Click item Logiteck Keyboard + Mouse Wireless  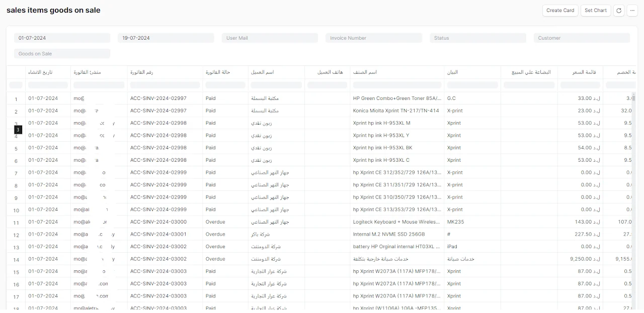[397, 222]
